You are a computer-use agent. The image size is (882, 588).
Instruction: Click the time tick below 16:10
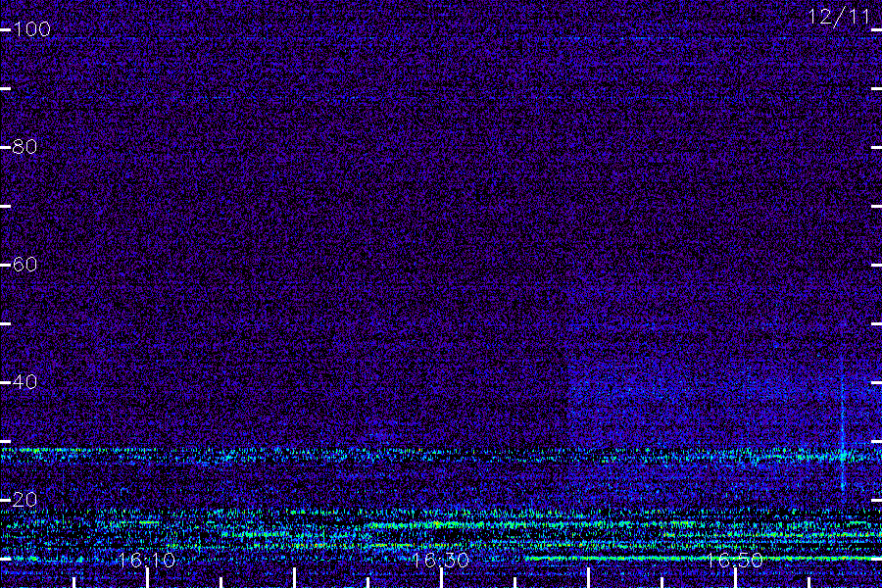pyautogui.click(x=147, y=578)
